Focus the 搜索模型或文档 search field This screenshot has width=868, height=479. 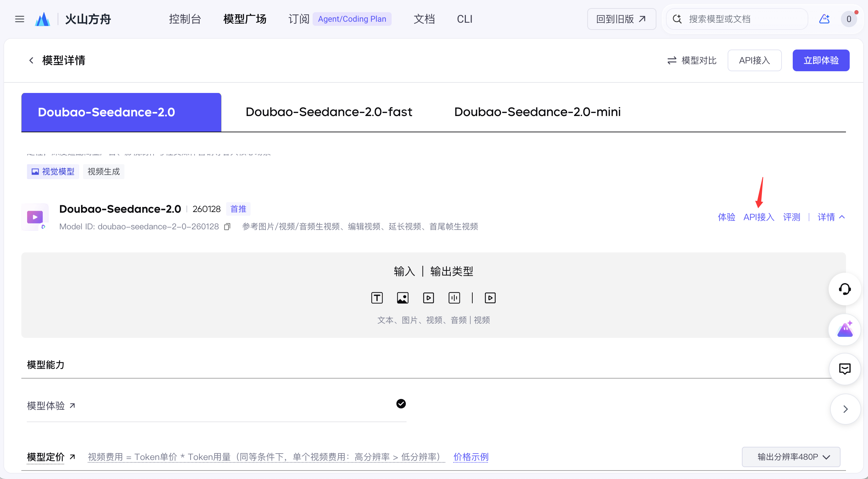[x=737, y=19]
